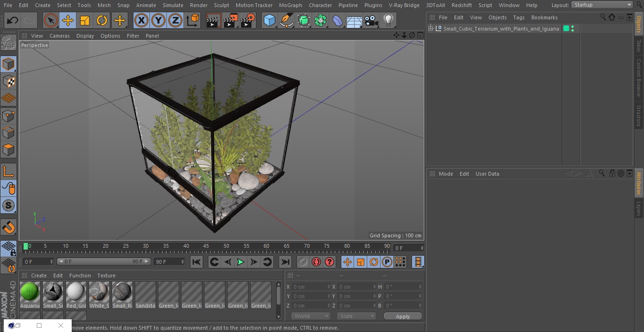Step the X position 0 cm spinner
The width and height of the screenshot is (644, 332).
(x=329, y=286)
